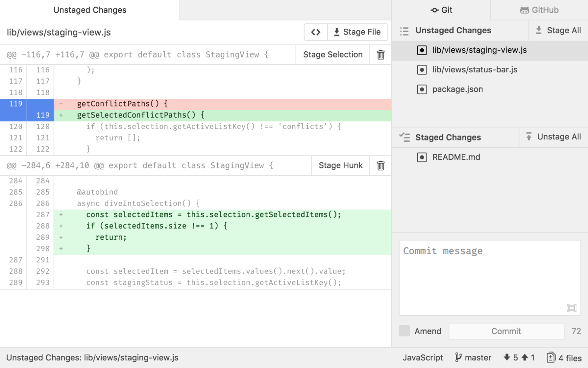
Task: Click the Stage File button
Action: [358, 32]
